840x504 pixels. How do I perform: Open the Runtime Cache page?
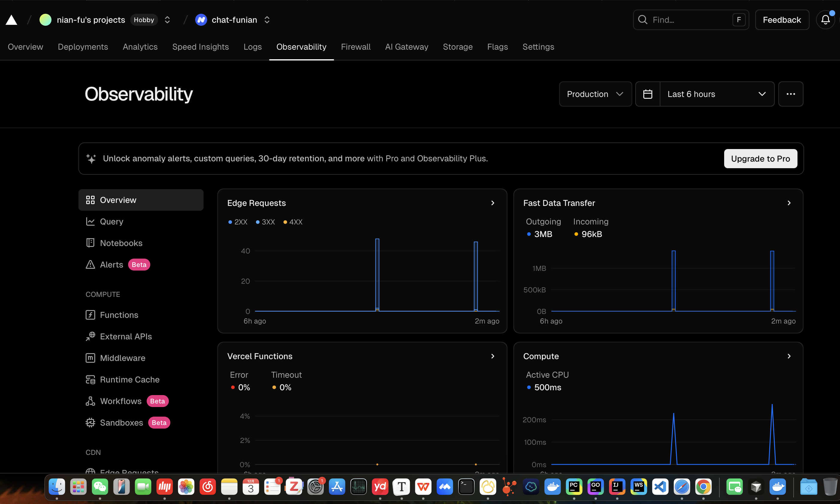(x=129, y=379)
